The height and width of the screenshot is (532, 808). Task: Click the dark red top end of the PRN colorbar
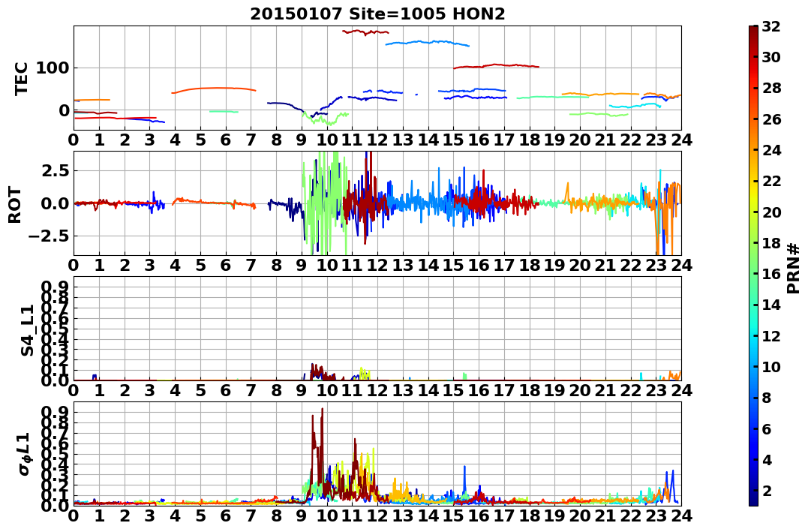pyautogui.click(x=753, y=31)
